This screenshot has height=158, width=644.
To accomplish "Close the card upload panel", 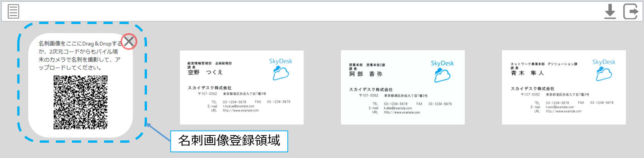I will click(x=129, y=41).
